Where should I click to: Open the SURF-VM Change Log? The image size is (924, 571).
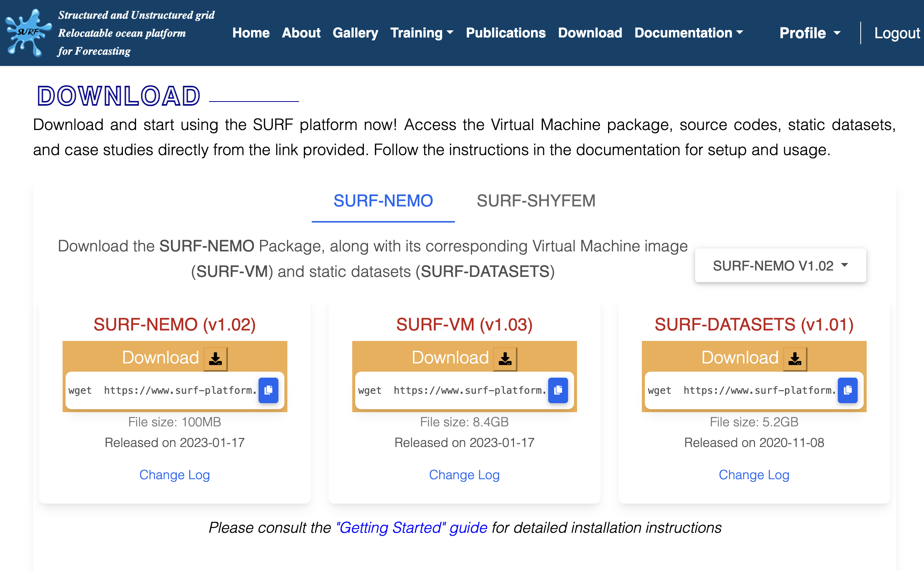pyautogui.click(x=464, y=475)
